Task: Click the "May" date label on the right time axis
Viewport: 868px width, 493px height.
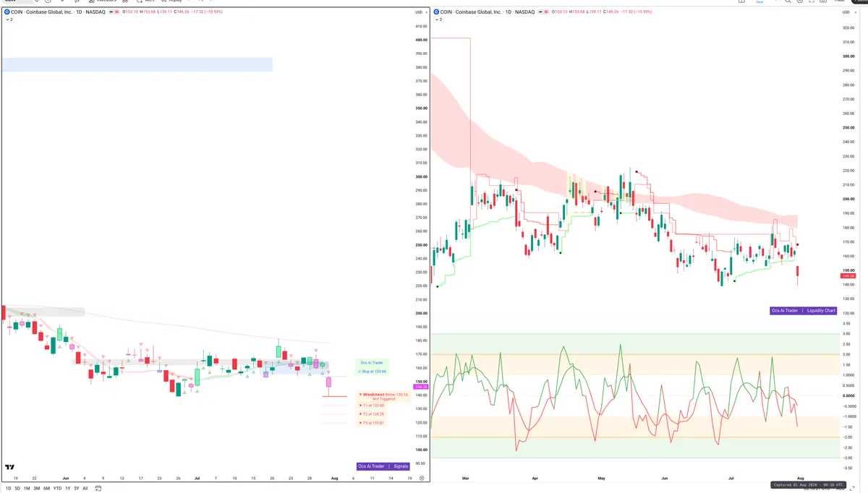Action: click(602, 478)
